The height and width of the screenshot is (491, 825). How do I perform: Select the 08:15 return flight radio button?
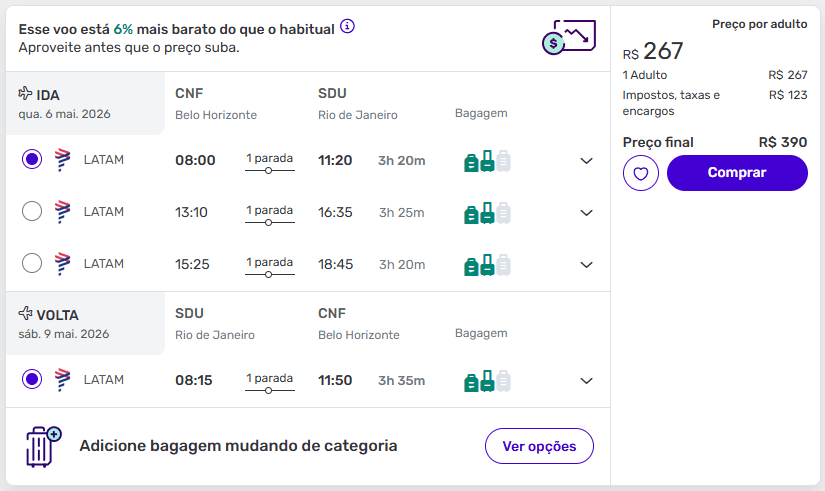32,379
